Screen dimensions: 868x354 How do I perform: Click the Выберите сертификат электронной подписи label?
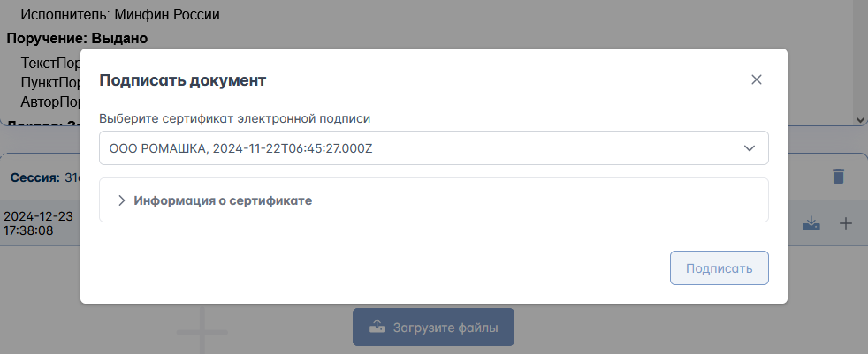click(235, 118)
